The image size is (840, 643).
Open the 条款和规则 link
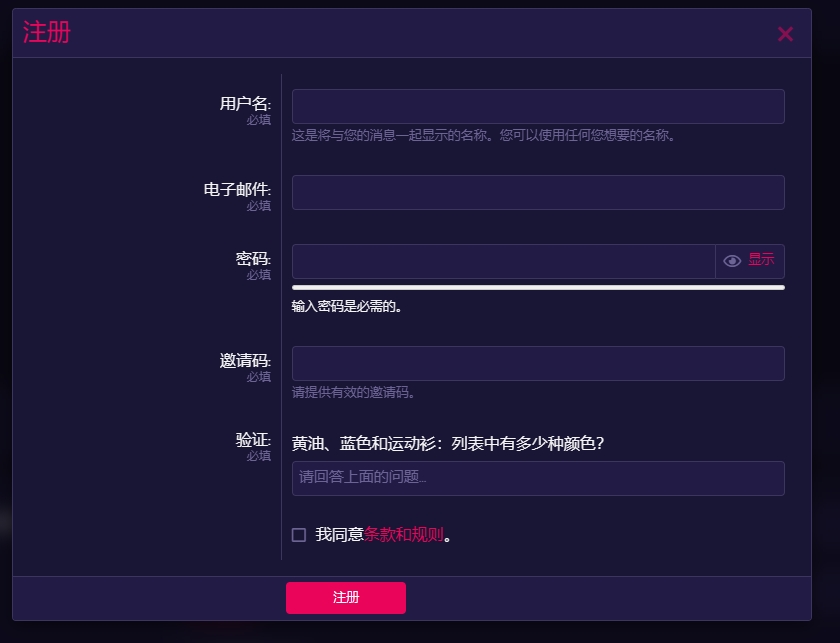403,535
